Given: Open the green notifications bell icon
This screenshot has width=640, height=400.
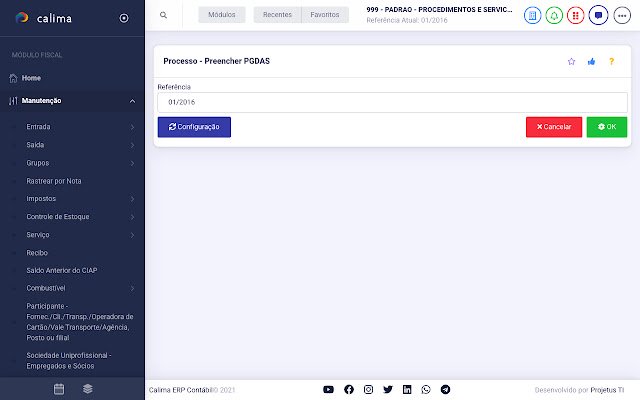Looking at the screenshot, I should point(554,16).
